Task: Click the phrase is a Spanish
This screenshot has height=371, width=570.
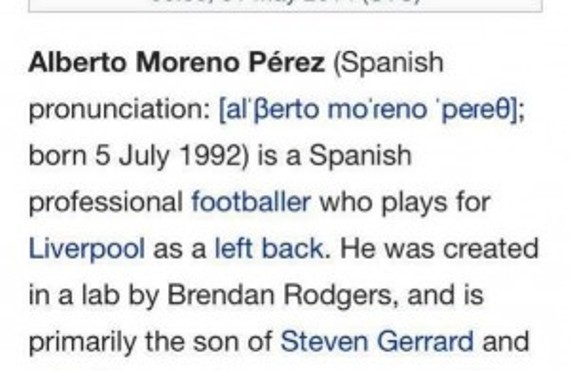Action: point(334,156)
